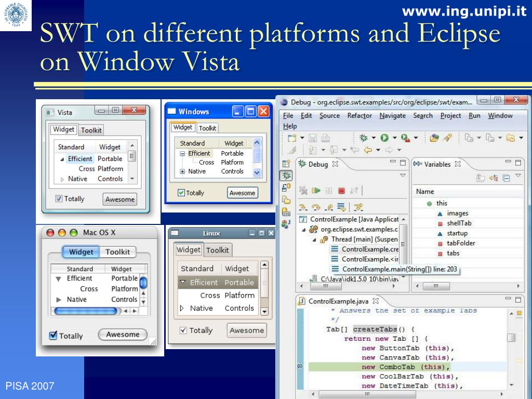Click the Awesome button in Mac OS X window
Image resolution: width=532 pixels, height=399 pixels.
pos(123,334)
